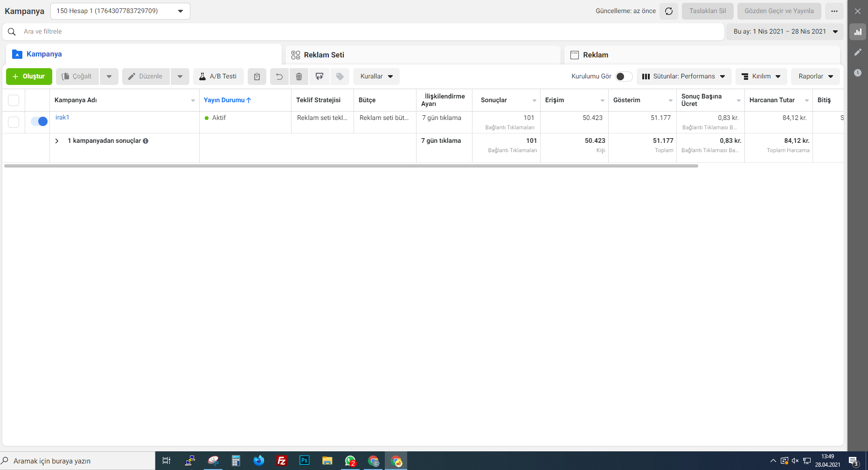
Task: Click the refresh data icon
Action: [669, 11]
